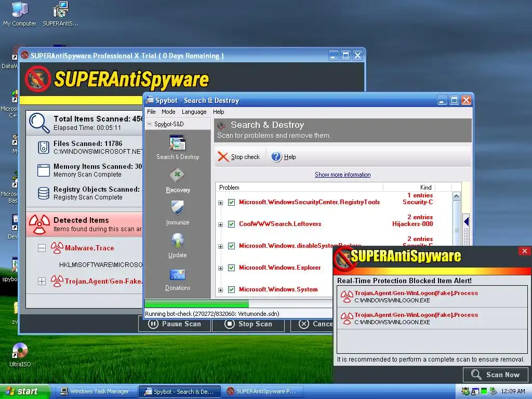Image resolution: width=532 pixels, height=399 pixels.
Task: Click Show more information link
Action: coord(343,175)
